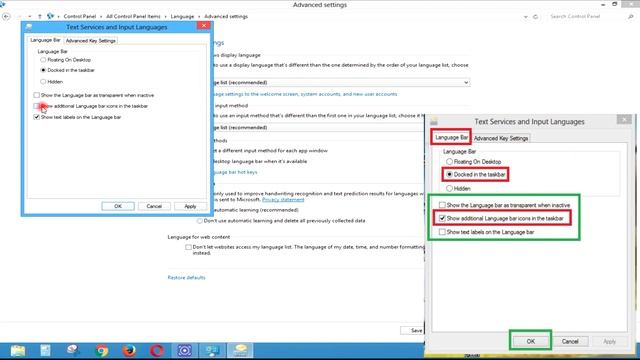Uncheck Show text labels in the blue dialog
640x360 pixels.
click(x=36, y=117)
